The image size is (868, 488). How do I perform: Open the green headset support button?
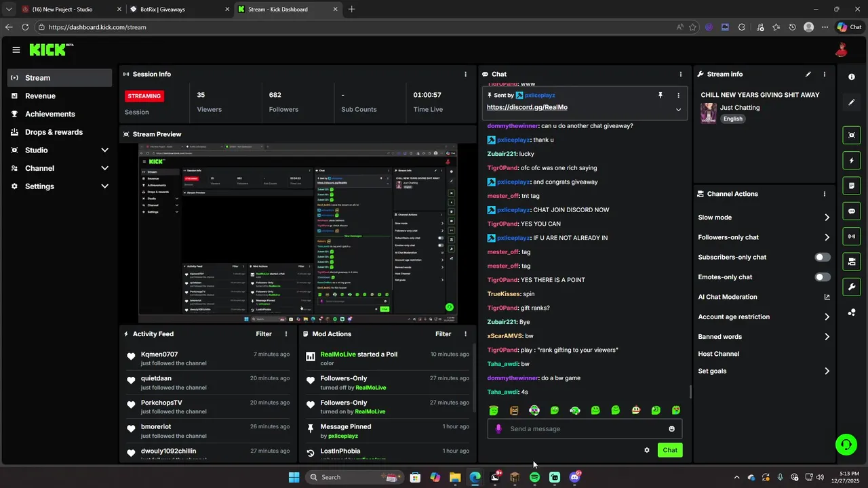[846, 445]
